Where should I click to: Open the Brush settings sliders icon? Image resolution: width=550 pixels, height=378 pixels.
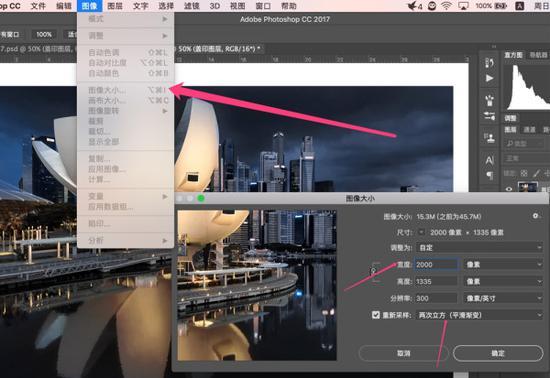click(x=489, y=116)
